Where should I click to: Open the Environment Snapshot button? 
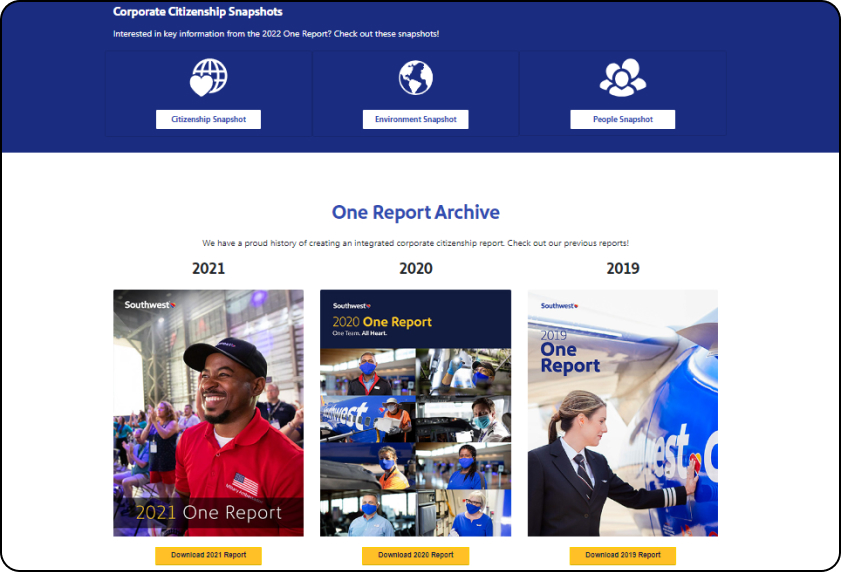(x=416, y=119)
